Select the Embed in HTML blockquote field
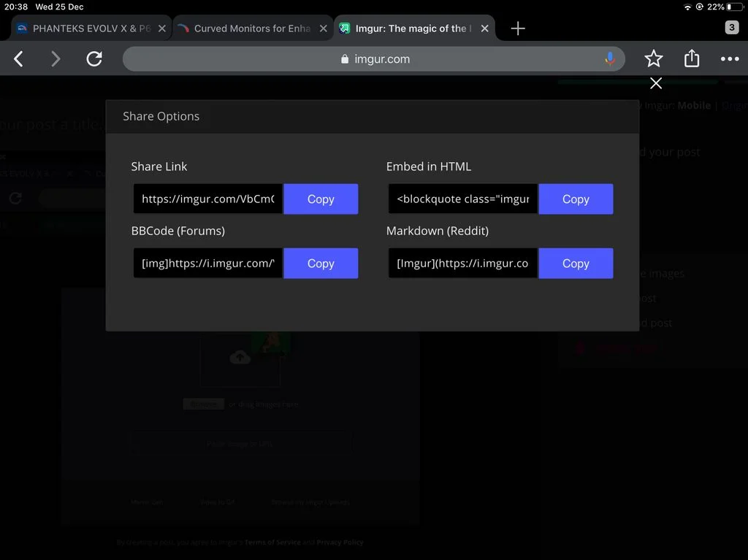The width and height of the screenshot is (748, 560). 463,199
